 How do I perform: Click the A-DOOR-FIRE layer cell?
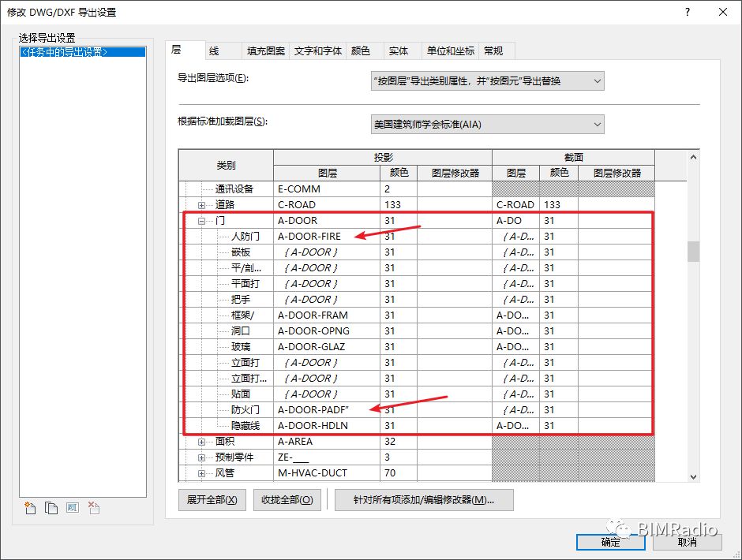pyautogui.click(x=327, y=237)
